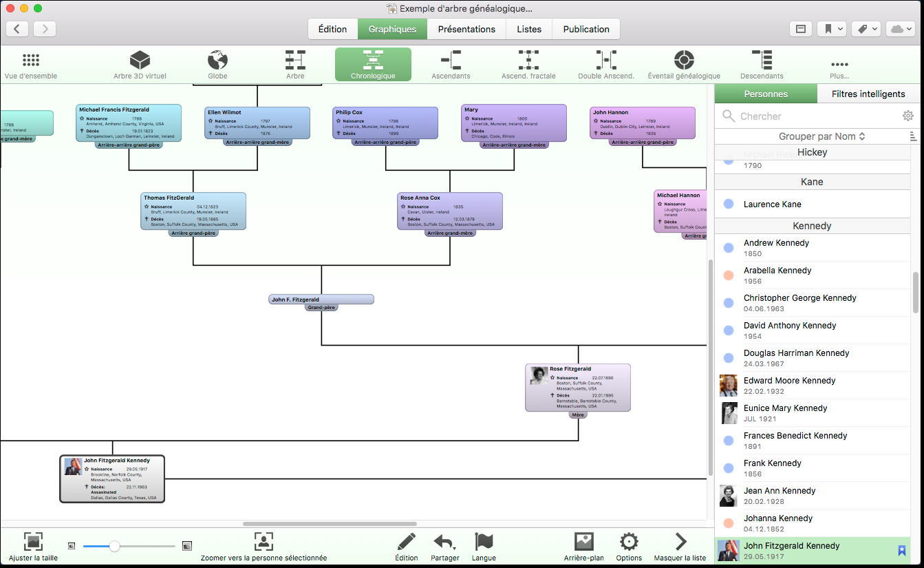Select the Chronologique chart
Screen dimensions: 924x568
[373, 65]
